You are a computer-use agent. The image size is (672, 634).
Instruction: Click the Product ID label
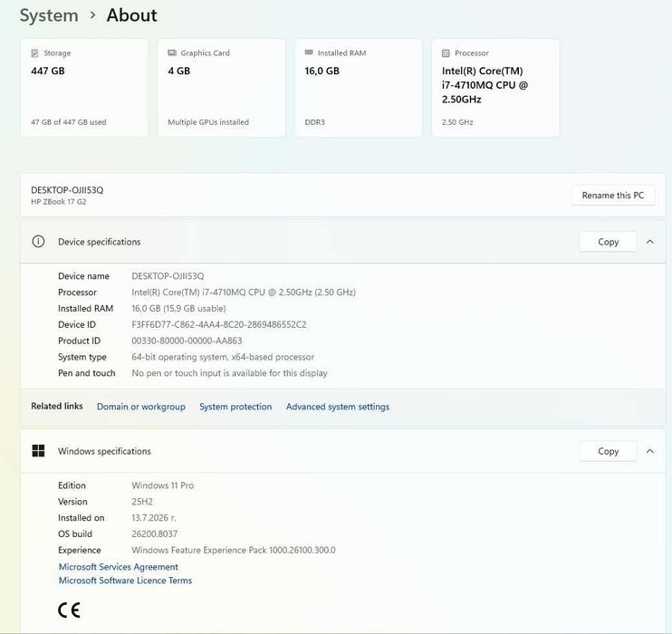point(80,341)
